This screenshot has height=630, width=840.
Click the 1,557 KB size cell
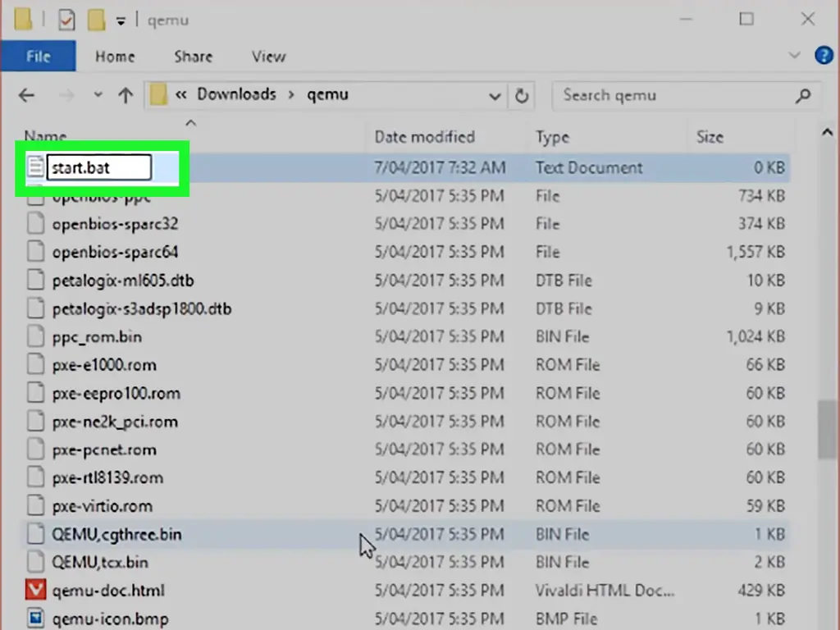[x=756, y=252]
